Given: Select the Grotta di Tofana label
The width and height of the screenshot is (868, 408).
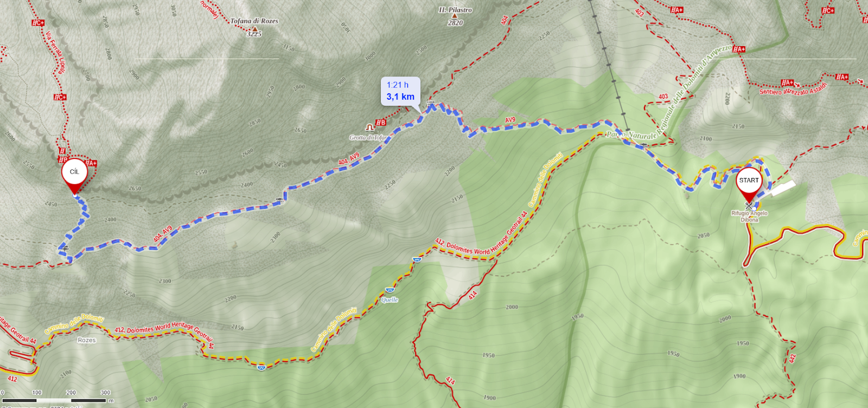Looking at the screenshot, I should [368, 137].
